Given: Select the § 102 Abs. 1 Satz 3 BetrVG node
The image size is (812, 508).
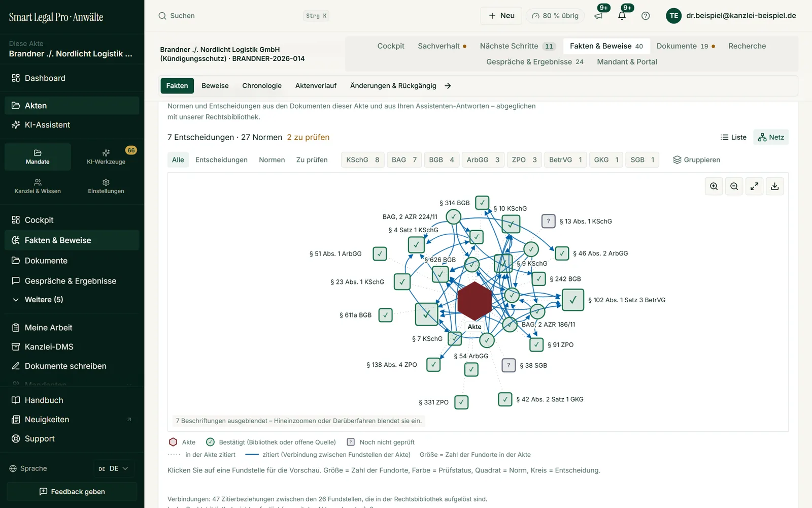Looking at the screenshot, I should pyautogui.click(x=573, y=300).
